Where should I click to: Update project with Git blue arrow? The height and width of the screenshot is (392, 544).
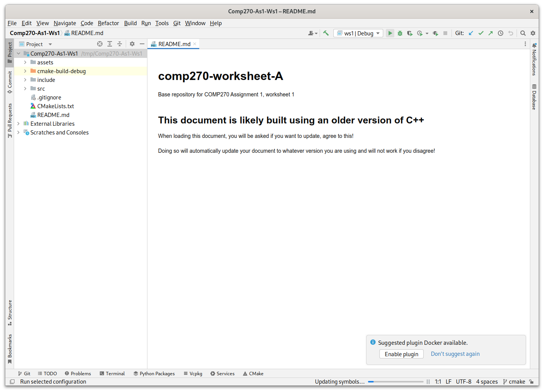pyautogui.click(x=471, y=33)
